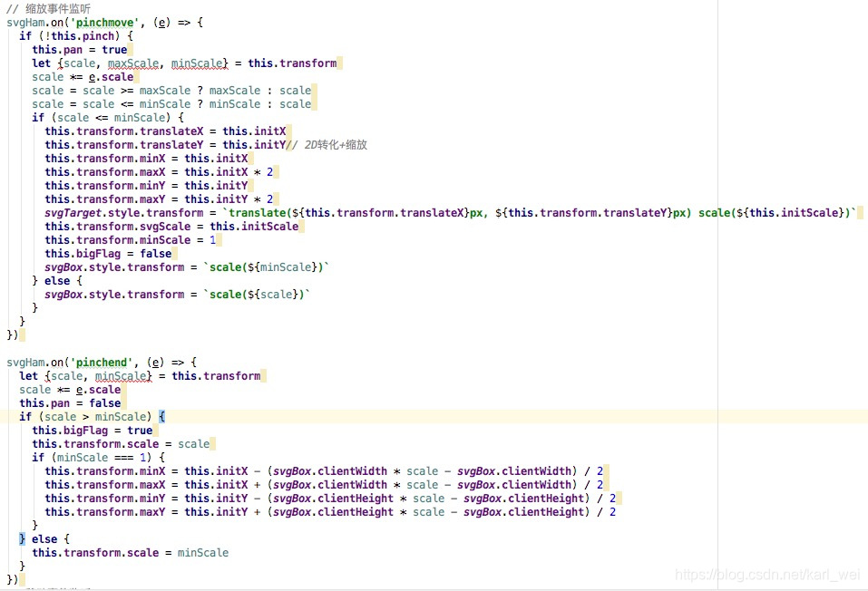
Task: Click the line 'if (!this.pinch) {'
Action: (x=76, y=36)
